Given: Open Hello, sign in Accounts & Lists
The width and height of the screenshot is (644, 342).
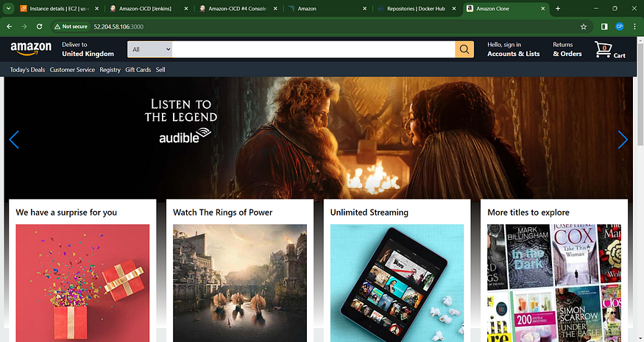Looking at the screenshot, I should click(514, 49).
